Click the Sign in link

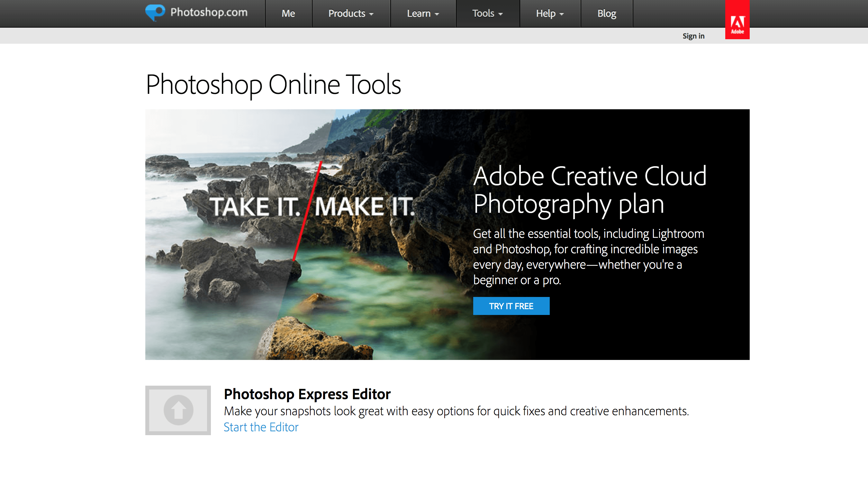(x=693, y=36)
